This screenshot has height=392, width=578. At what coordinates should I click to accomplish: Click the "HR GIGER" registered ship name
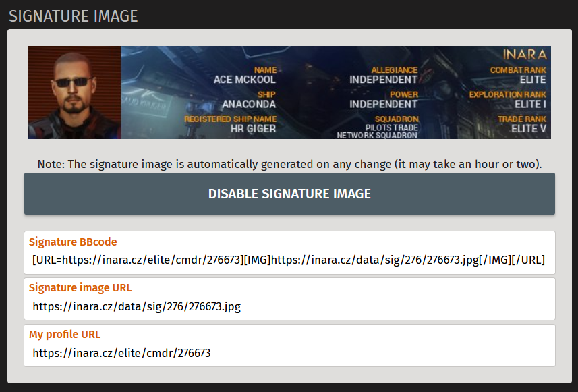pyautogui.click(x=253, y=129)
